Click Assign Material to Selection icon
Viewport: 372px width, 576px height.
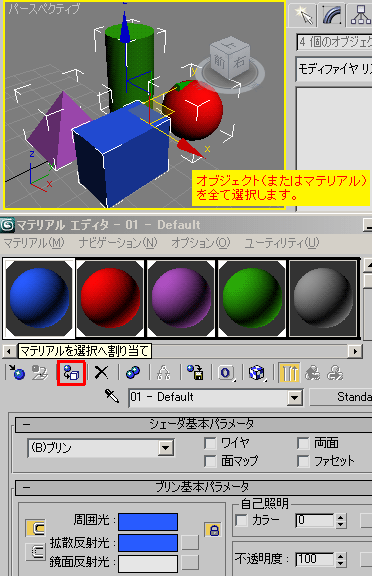(71, 373)
